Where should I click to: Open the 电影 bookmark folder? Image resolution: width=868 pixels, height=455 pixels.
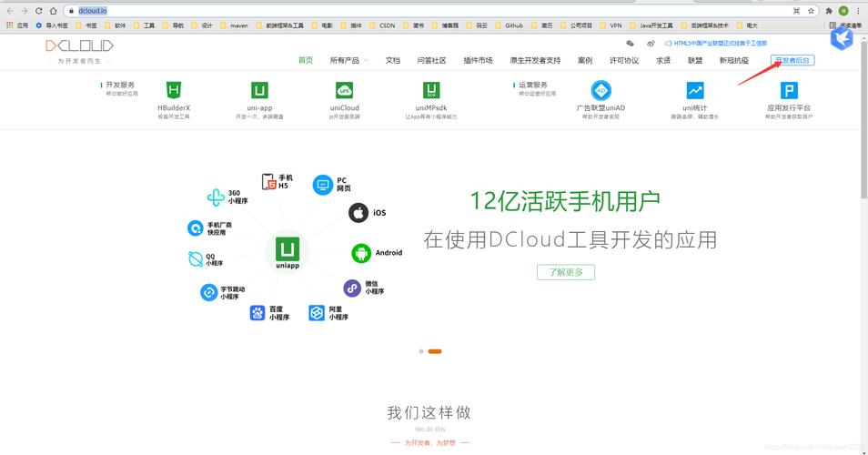point(322,25)
